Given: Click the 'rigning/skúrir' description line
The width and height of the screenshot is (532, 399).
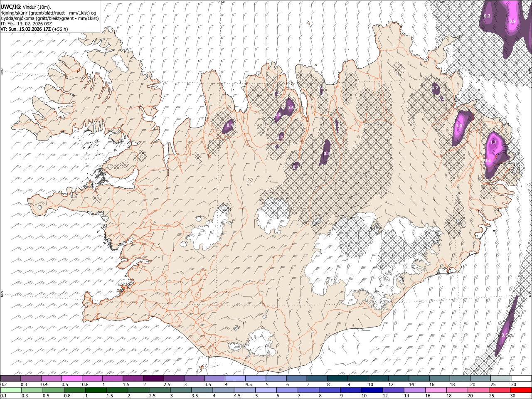Looking at the screenshot, I should [x=48, y=13].
